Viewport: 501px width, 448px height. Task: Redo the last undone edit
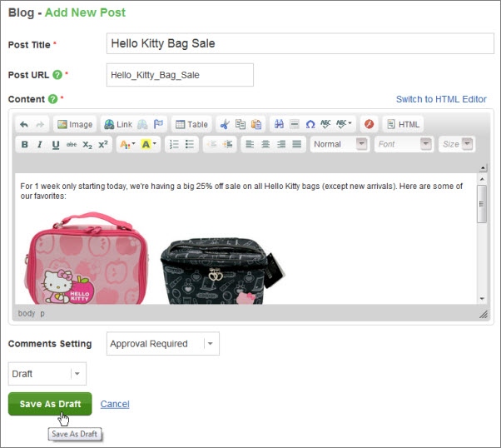point(40,124)
